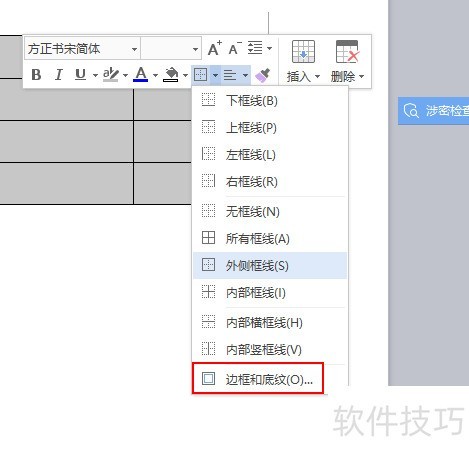Open highlight color dropdown arrow

(125, 75)
